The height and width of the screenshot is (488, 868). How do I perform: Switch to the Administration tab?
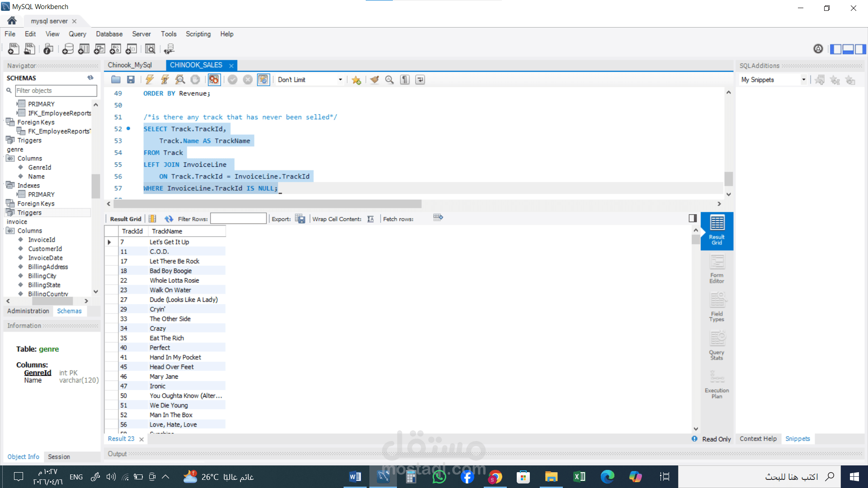[x=28, y=311]
